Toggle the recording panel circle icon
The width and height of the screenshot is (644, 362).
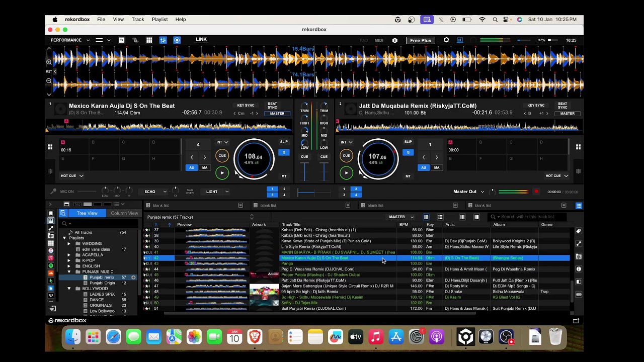click(x=177, y=40)
